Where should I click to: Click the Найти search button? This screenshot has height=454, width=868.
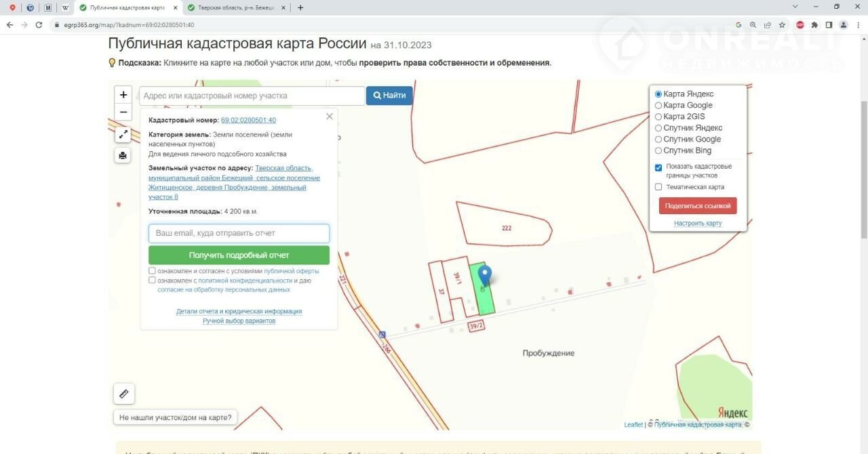click(x=389, y=96)
